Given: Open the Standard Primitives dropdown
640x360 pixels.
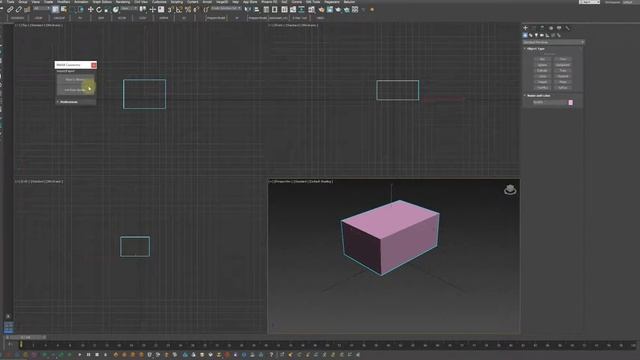Looking at the screenshot, I should pyautogui.click(x=553, y=42).
